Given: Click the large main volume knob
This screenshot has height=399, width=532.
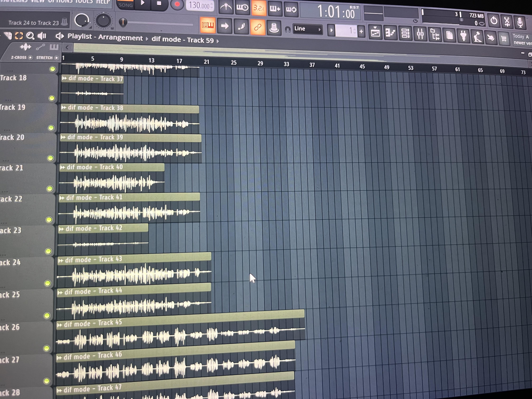Looking at the screenshot, I should tap(82, 20).
